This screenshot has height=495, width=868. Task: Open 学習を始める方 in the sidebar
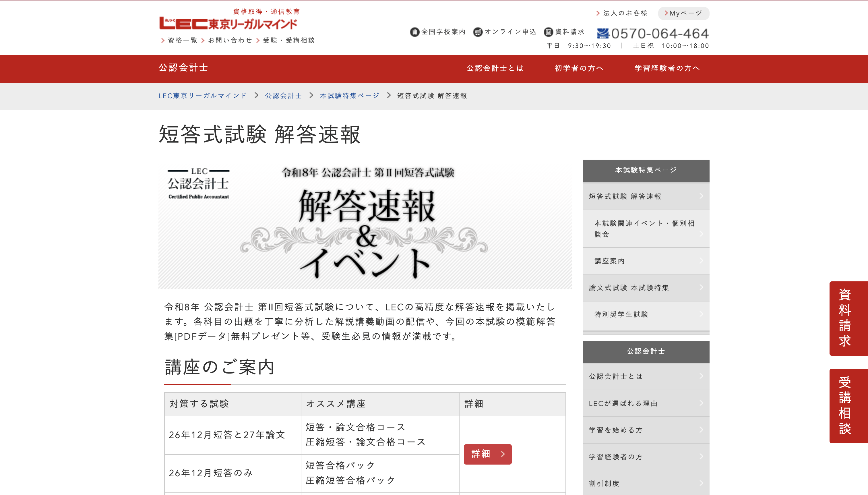pos(646,430)
